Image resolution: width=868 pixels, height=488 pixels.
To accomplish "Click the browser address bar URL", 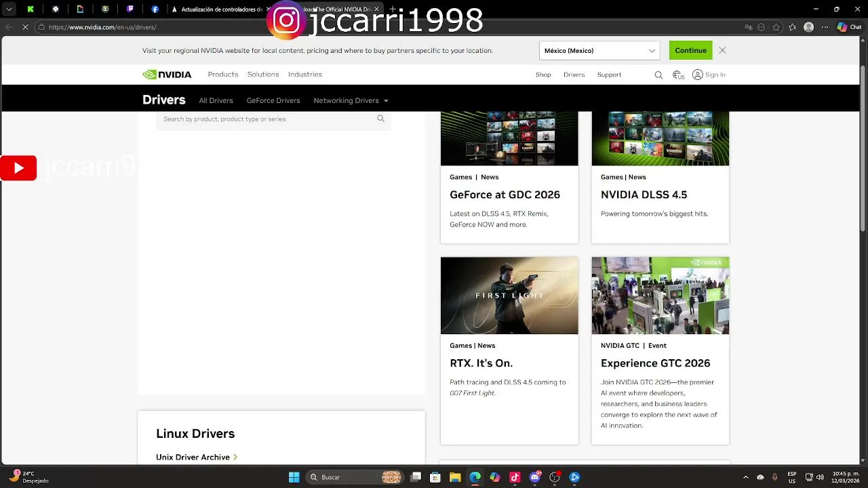I will 102,27.
